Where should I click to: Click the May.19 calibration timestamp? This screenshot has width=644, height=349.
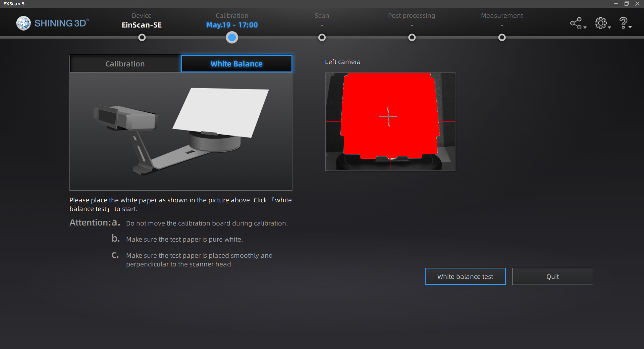click(x=232, y=25)
